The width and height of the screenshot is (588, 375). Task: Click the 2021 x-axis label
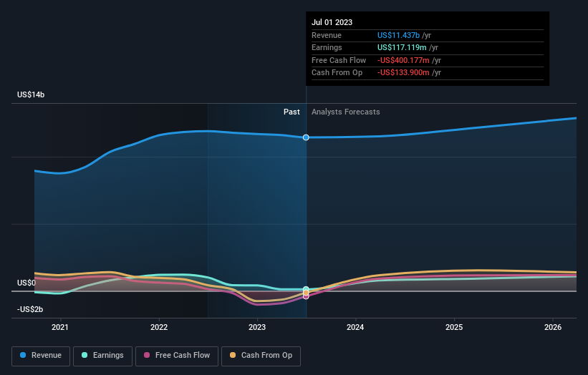60,327
